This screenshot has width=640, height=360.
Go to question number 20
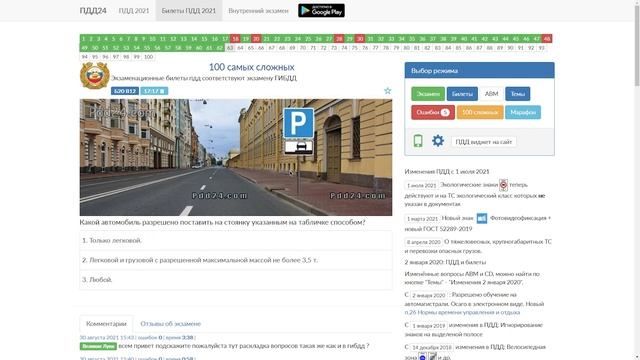click(256, 39)
